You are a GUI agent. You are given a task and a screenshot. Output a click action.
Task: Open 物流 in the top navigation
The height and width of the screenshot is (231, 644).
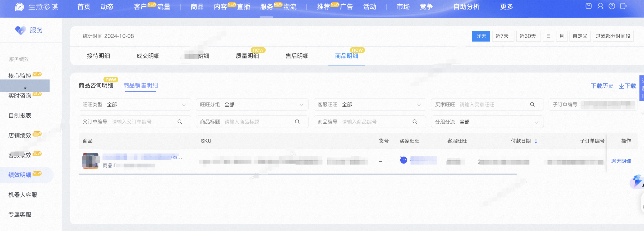tap(290, 7)
